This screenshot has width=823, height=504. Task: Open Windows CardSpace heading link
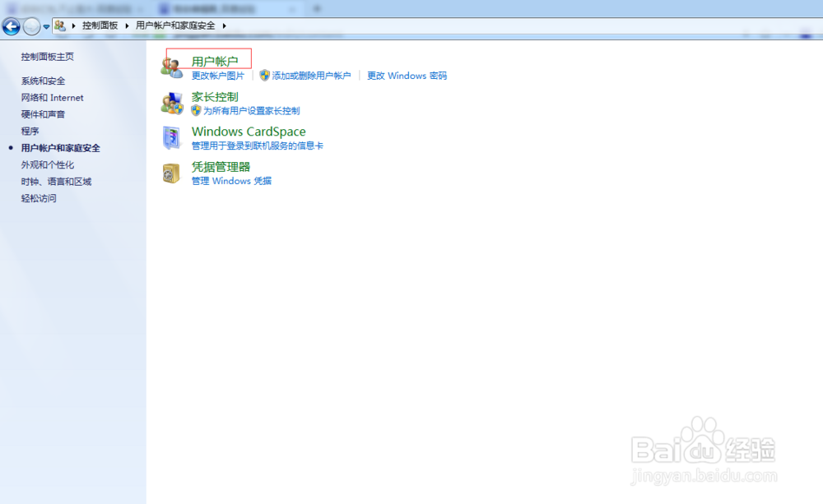(249, 132)
